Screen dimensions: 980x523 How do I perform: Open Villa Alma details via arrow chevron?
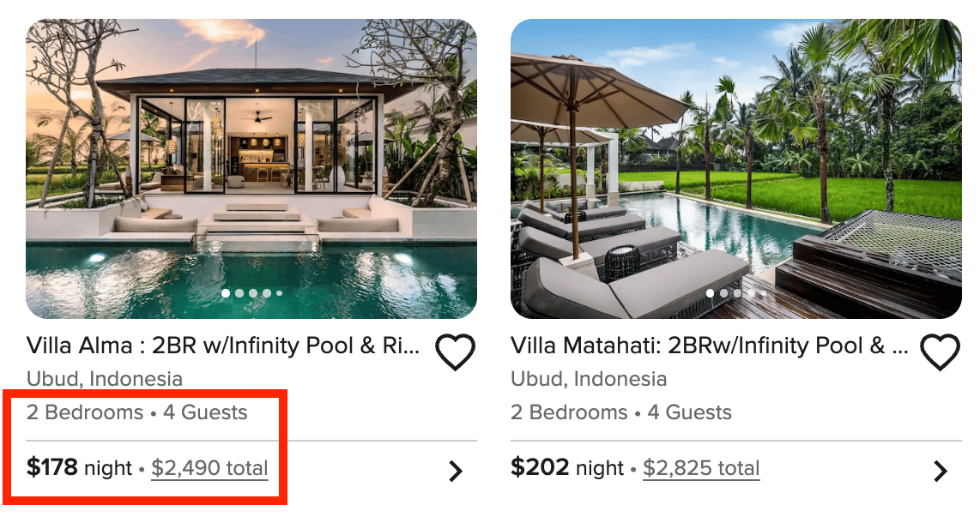click(456, 471)
